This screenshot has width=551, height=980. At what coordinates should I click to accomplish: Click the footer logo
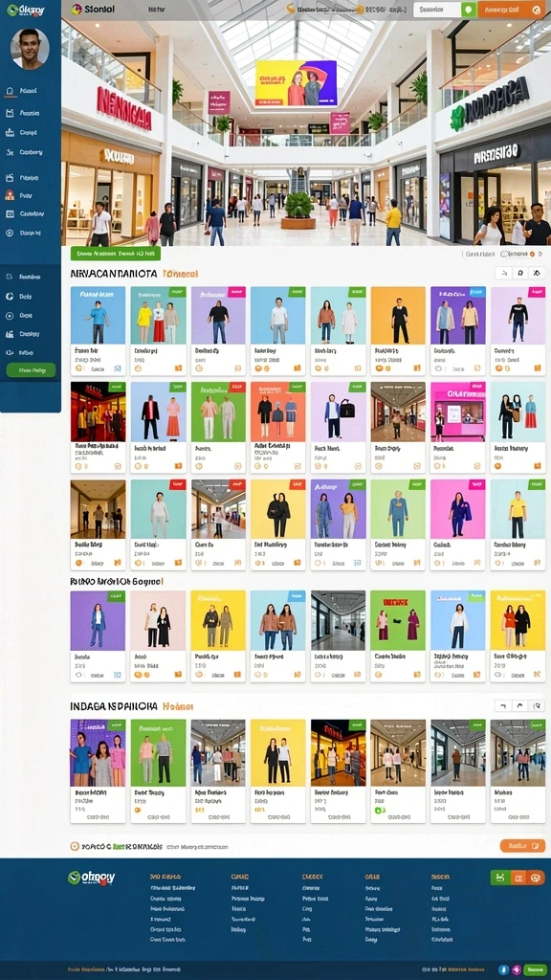pos(91,878)
